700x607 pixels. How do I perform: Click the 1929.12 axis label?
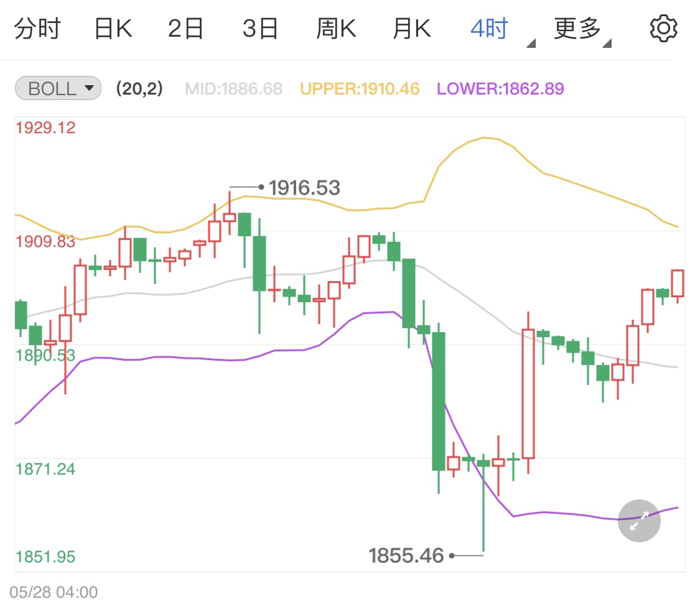pos(45,127)
